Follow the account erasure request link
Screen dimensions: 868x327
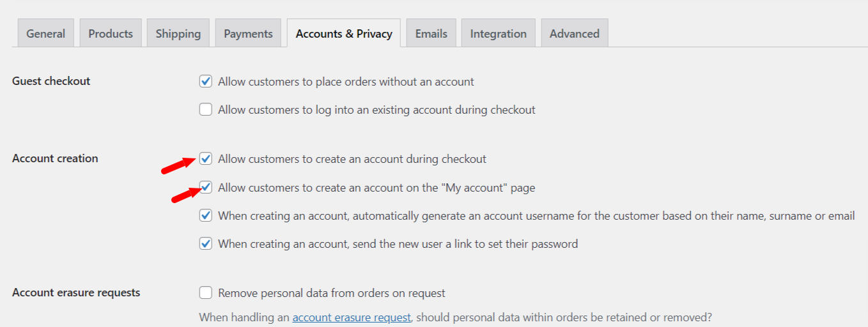click(x=352, y=317)
